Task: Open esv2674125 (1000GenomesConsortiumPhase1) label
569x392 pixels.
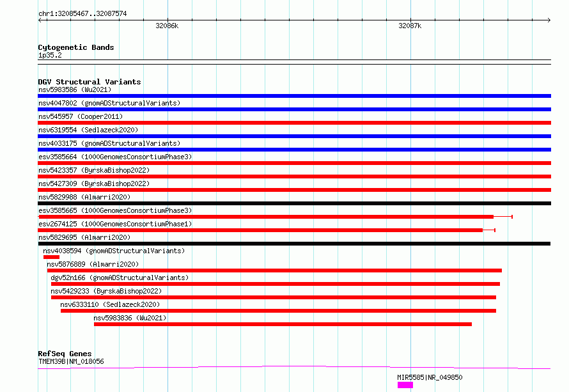Action: pos(115,224)
